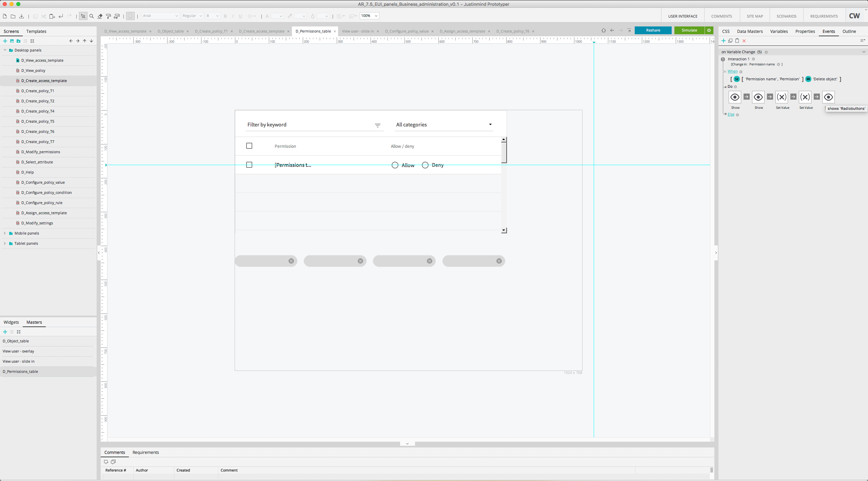868x481 pixels.
Task: Switch to the Outline tab
Action: (849, 31)
